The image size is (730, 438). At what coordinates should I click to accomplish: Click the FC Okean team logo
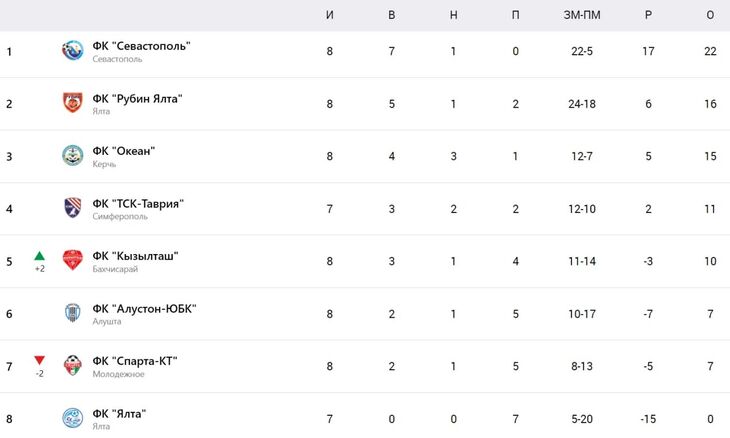click(72, 156)
